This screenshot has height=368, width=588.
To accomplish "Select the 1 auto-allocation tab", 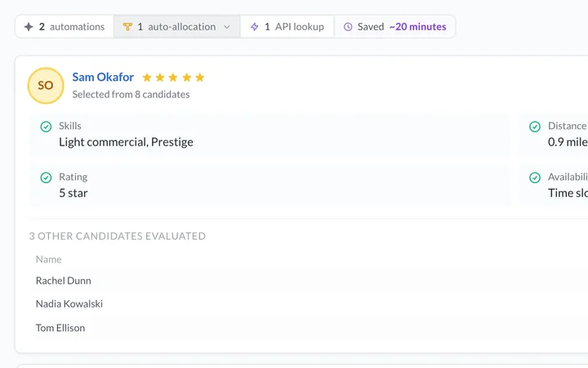I will point(177,27).
